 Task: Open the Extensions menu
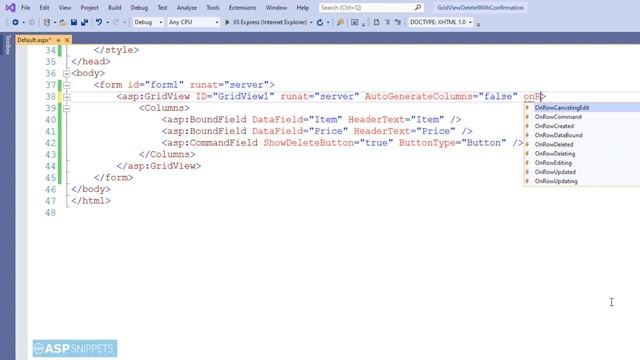242,7
